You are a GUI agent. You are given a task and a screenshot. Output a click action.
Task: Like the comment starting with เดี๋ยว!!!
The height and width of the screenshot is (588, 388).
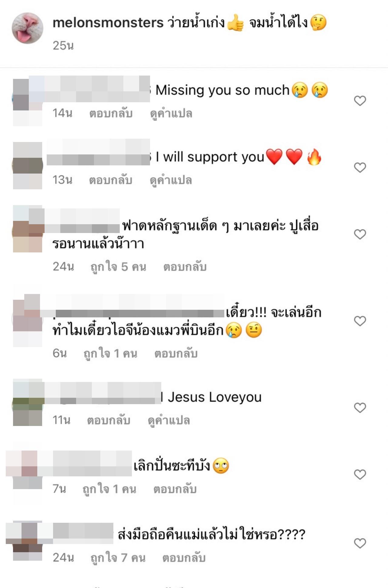(360, 321)
